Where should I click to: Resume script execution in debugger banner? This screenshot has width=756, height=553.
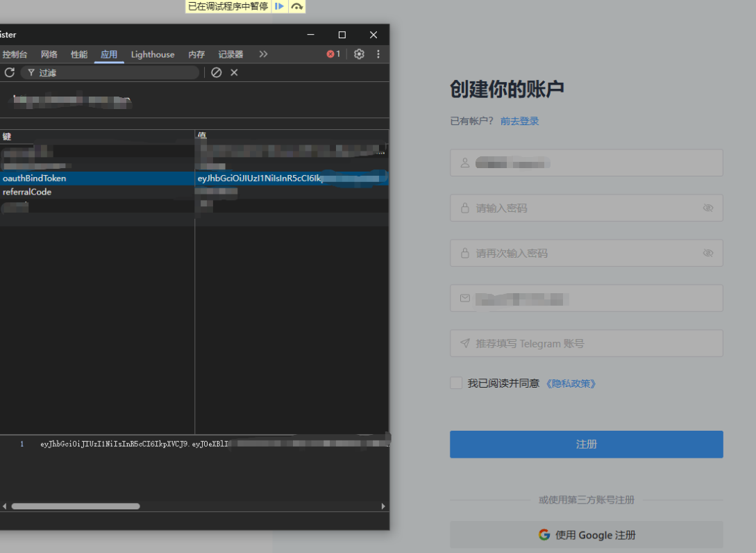[279, 6]
